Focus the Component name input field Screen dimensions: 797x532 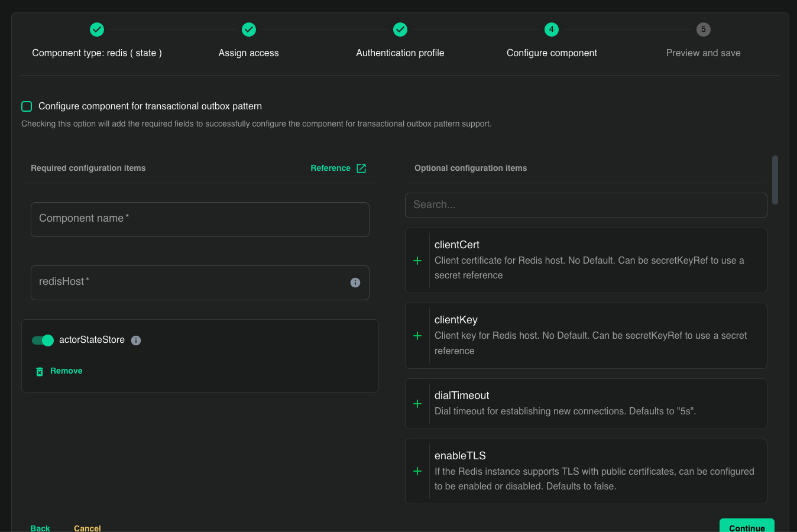tap(200, 220)
